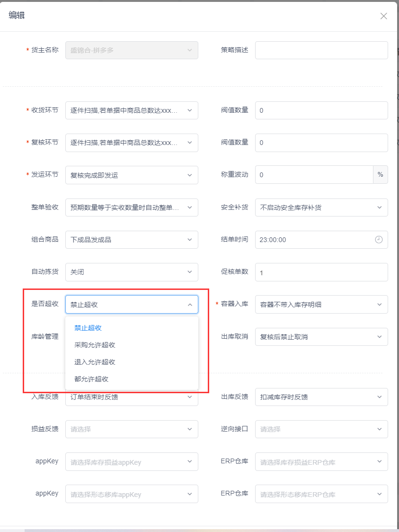The image size is (399, 532).
Task: Click the 促核单数 input field
Action: (x=321, y=272)
